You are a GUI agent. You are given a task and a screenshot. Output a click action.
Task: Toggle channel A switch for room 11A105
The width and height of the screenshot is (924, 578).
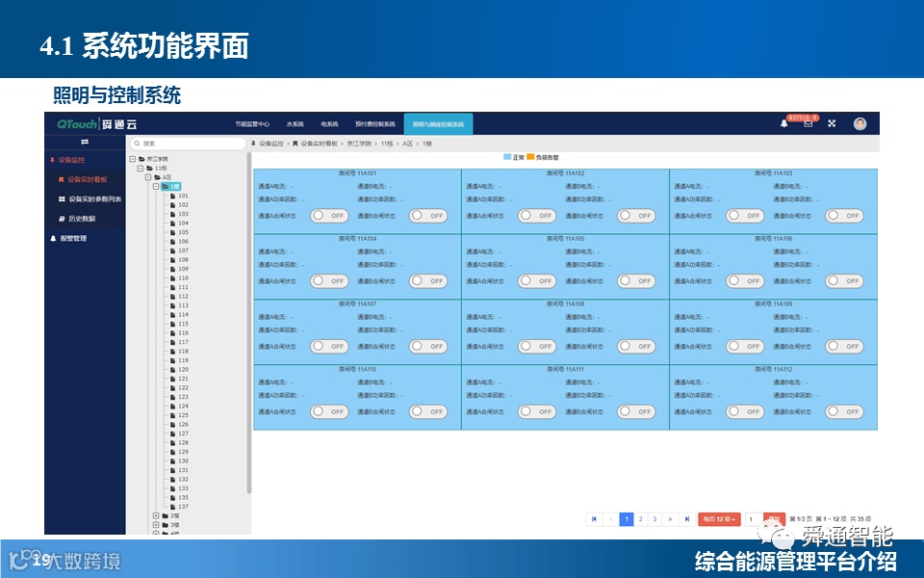pos(537,281)
